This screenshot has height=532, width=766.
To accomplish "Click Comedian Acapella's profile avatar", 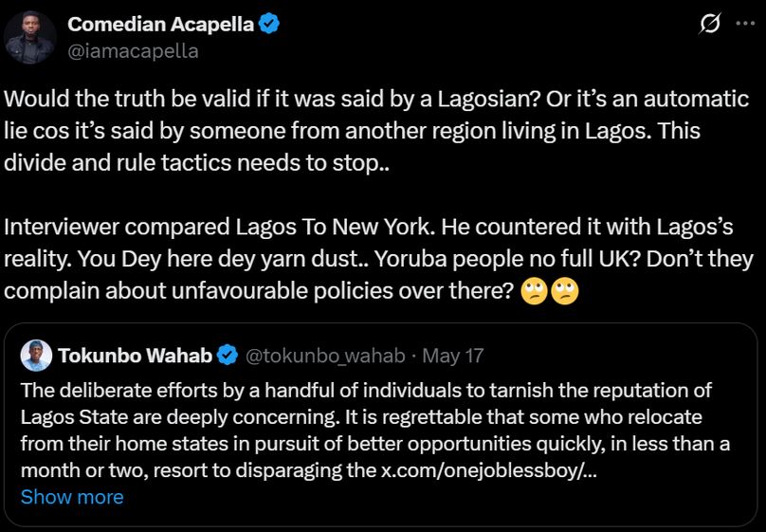I will tap(29, 38).
